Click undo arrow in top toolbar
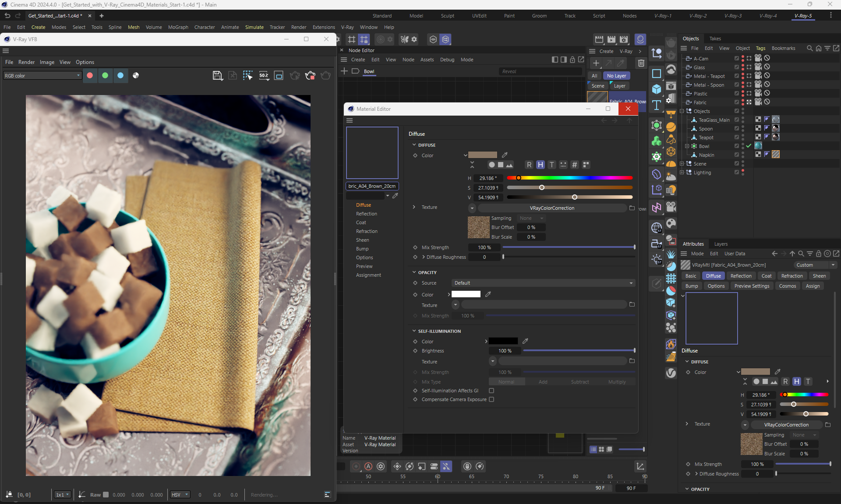 click(x=7, y=16)
